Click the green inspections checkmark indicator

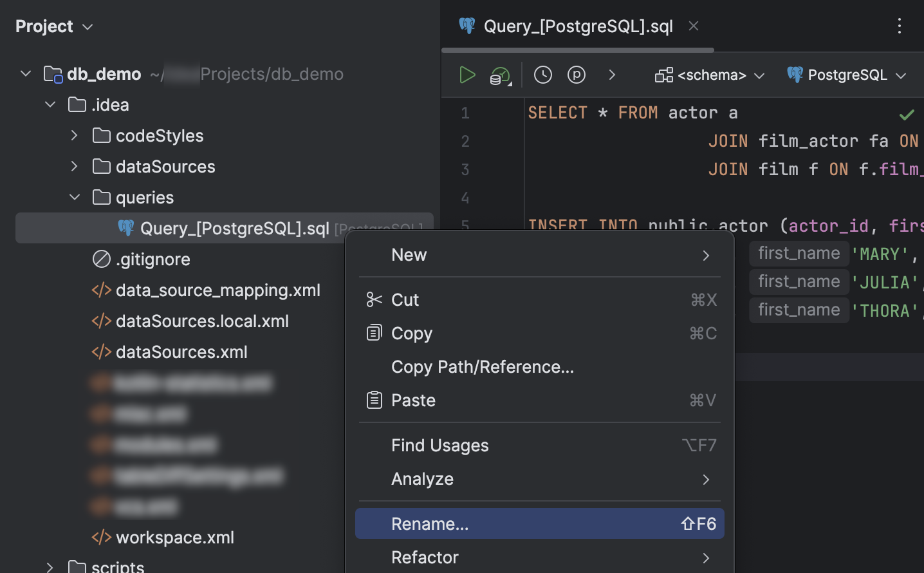pos(906,116)
